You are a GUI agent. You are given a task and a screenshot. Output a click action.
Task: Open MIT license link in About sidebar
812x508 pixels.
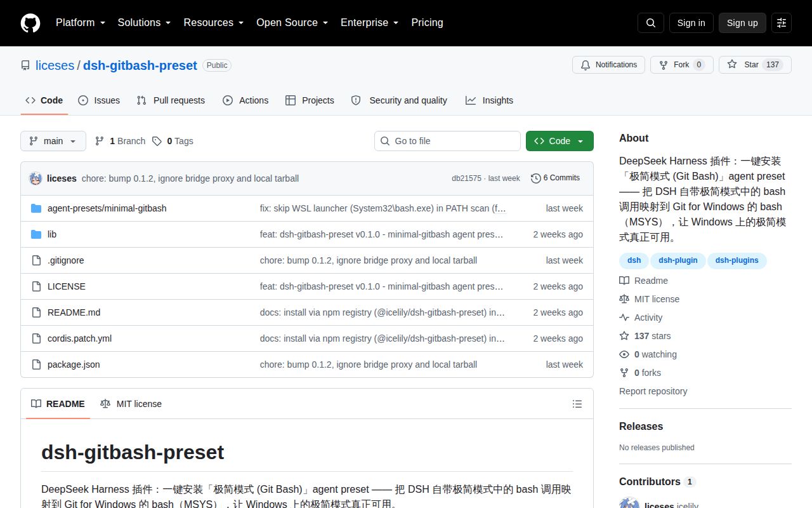(x=649, y=299)
